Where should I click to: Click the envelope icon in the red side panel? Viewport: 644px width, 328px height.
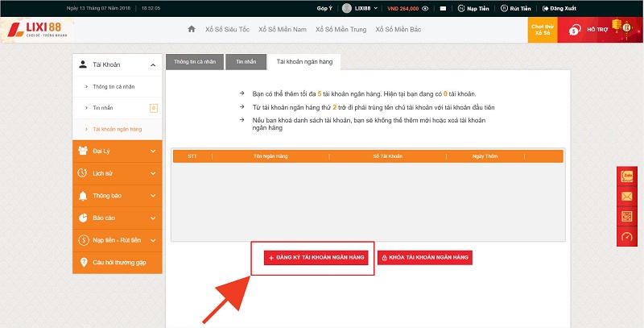628,196
